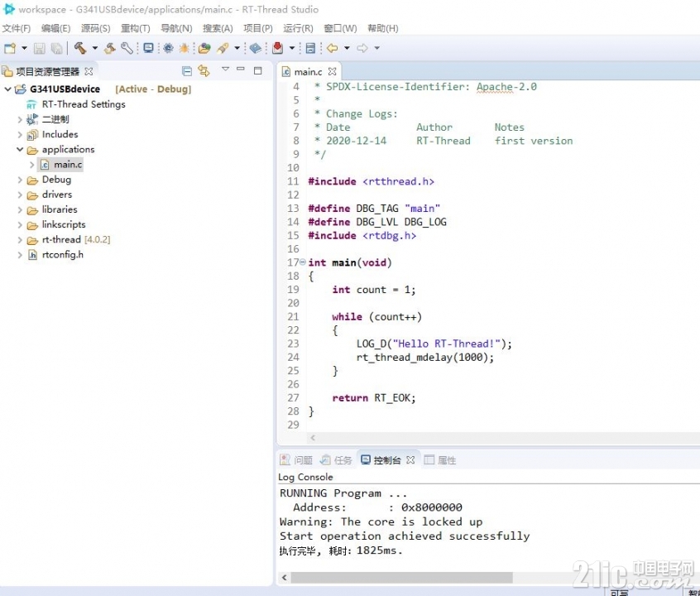This screenshot has width=700, height=596.
Task: Switch to the 问题 tab
Action: [x=296, y=459]
